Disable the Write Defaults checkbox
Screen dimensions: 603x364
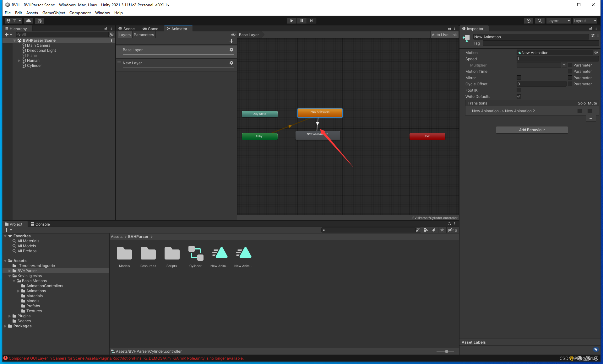point(519,97)
